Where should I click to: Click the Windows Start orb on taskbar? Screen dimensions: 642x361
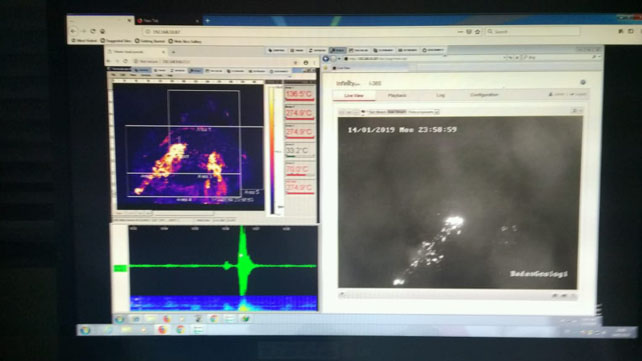click(85, 330)
